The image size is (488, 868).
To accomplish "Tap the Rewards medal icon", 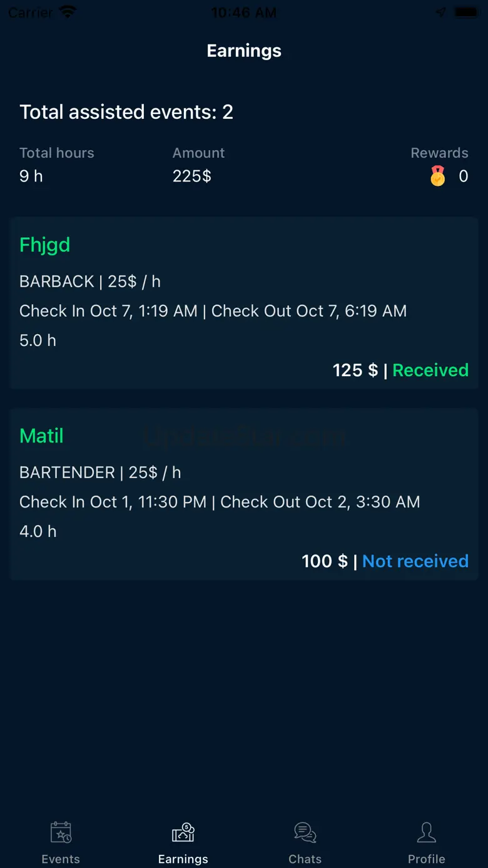I will (438, 176).
